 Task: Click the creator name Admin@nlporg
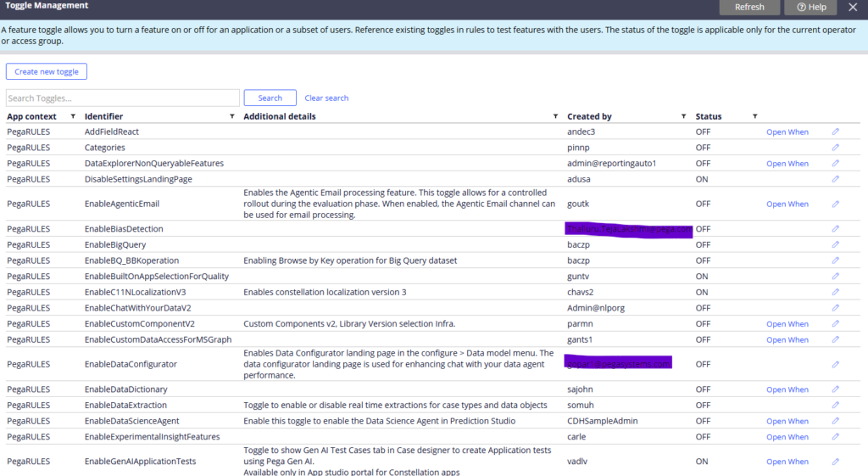pyautogui.click(x=596, y=307)
